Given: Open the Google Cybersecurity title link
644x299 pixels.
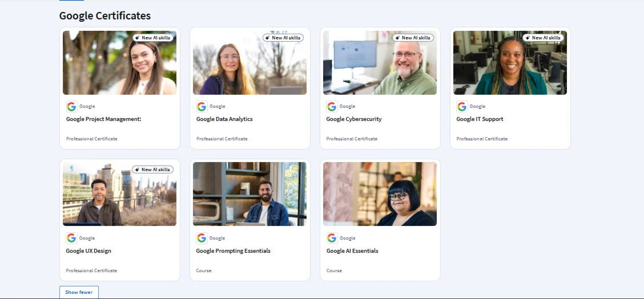Looking at the screenshot, I should point(354,119).
